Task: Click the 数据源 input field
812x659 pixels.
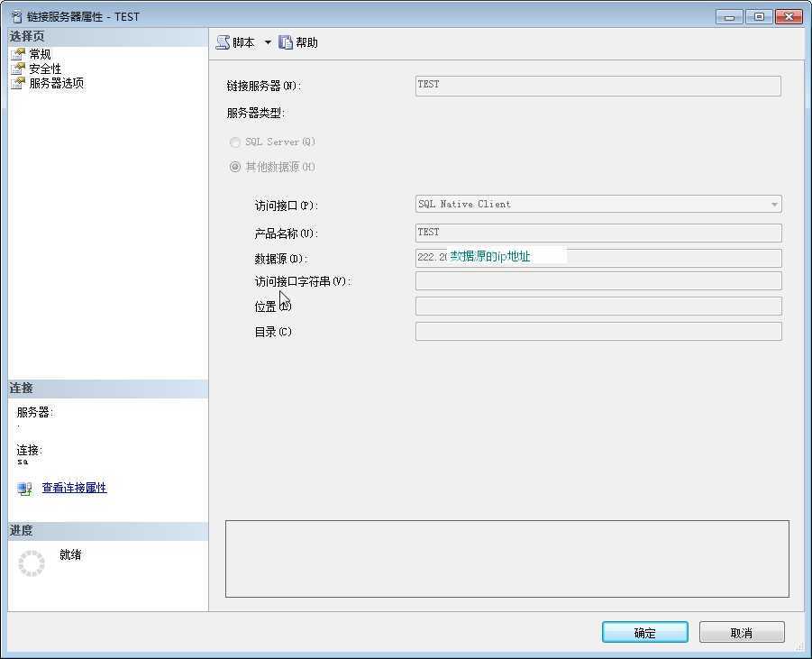Action: [x=598, y=258]
